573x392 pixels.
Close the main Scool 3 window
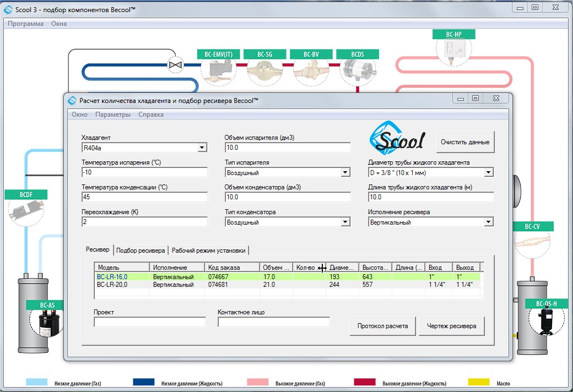[555, 7]
